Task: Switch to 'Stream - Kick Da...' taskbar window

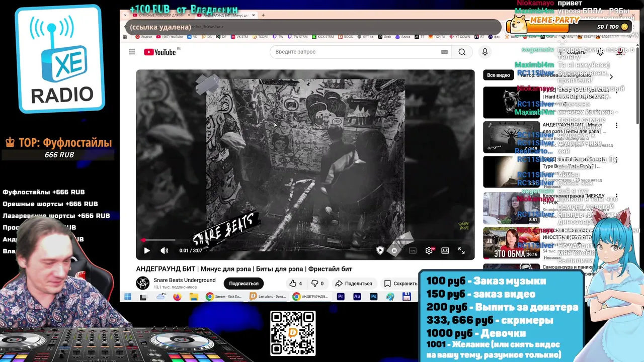Action: (x=224, y=297)
